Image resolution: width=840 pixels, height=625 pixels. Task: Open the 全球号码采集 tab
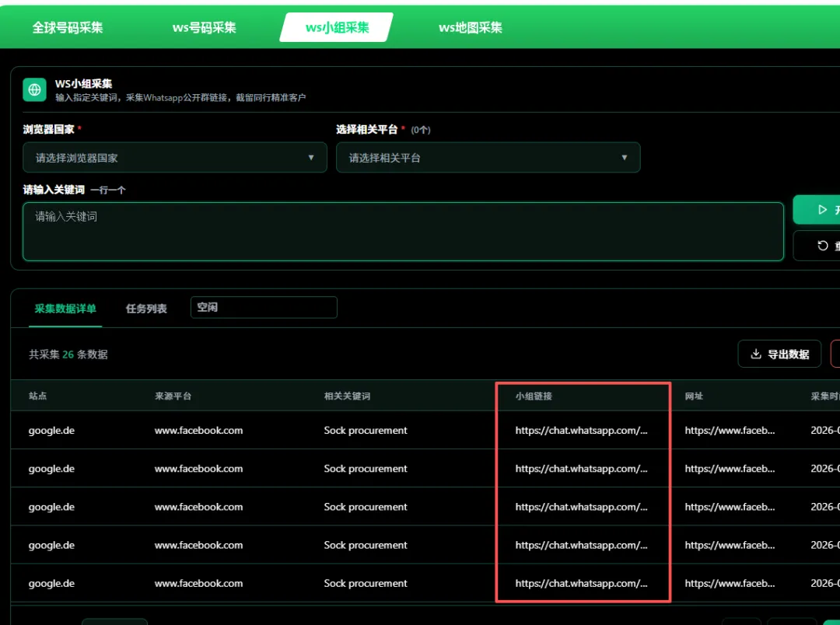[x=68, y=27]
